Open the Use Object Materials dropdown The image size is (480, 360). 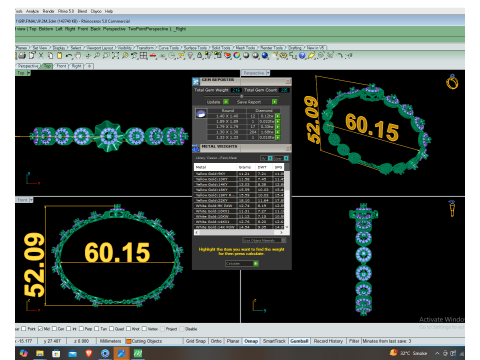264,240
